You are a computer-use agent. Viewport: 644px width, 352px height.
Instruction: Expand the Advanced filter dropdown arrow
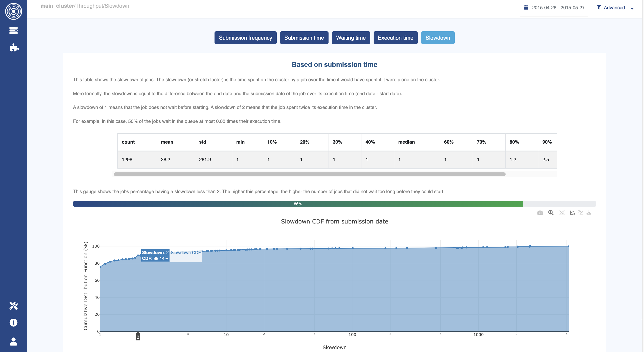click(632, 9)
